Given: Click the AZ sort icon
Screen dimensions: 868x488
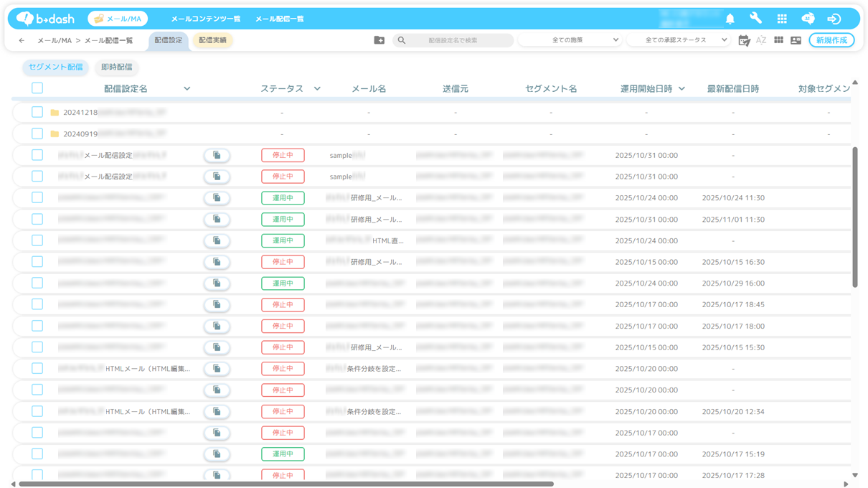Looking at the screenshot, I should pos(761,41).
